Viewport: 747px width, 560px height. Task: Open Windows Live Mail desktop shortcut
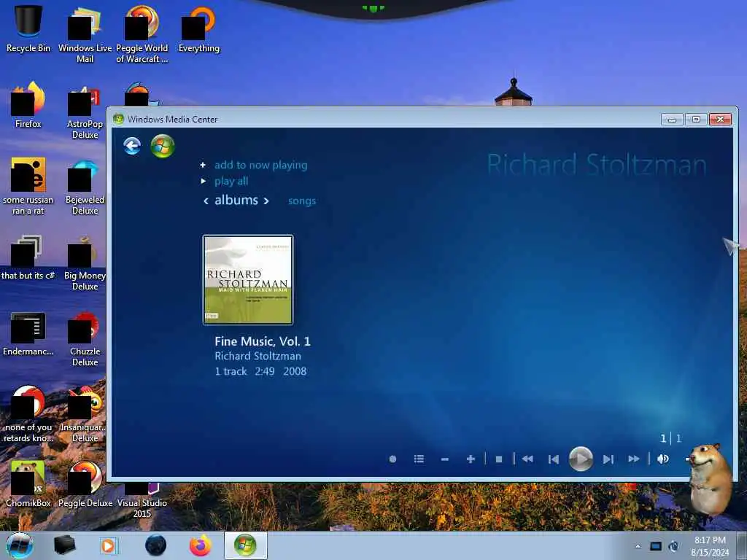click(85, 34)
